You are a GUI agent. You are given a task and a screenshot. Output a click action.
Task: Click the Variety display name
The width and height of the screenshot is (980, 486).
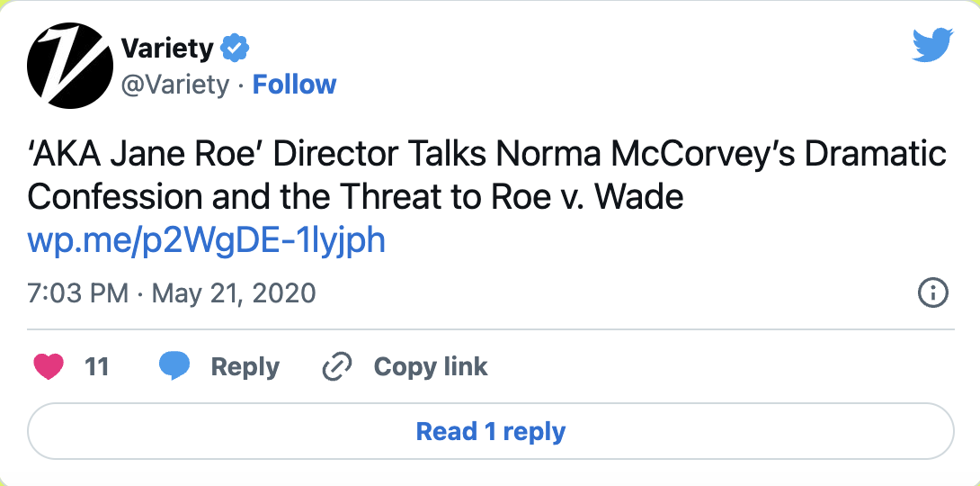[169, 48]
